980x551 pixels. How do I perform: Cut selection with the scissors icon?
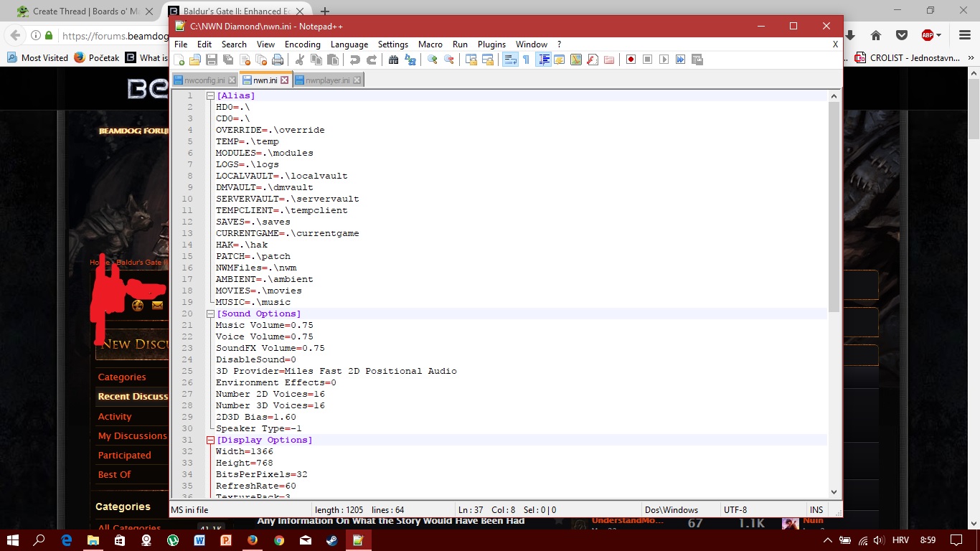[299, 60]
